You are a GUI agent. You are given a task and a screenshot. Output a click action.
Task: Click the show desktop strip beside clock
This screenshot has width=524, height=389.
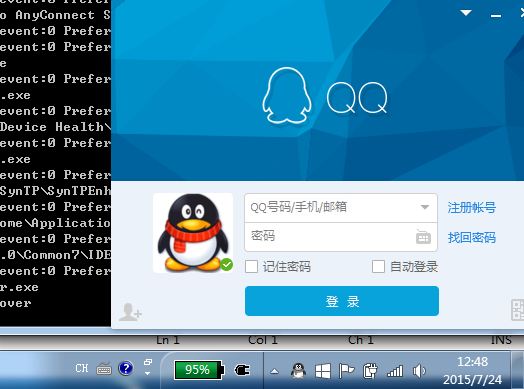[x=518, y=370]
